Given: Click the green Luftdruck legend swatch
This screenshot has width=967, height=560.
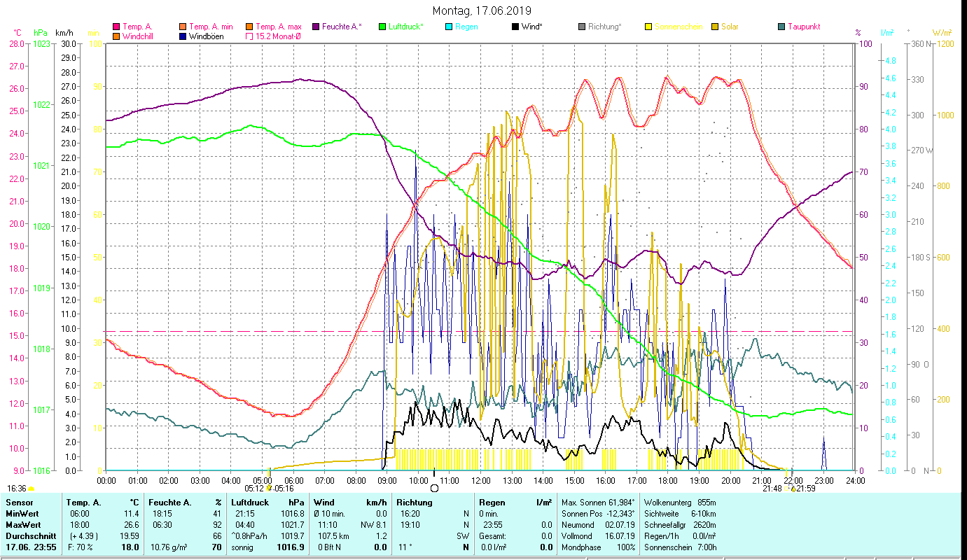Looking at the screenshot, I should (x=382, y=27).
